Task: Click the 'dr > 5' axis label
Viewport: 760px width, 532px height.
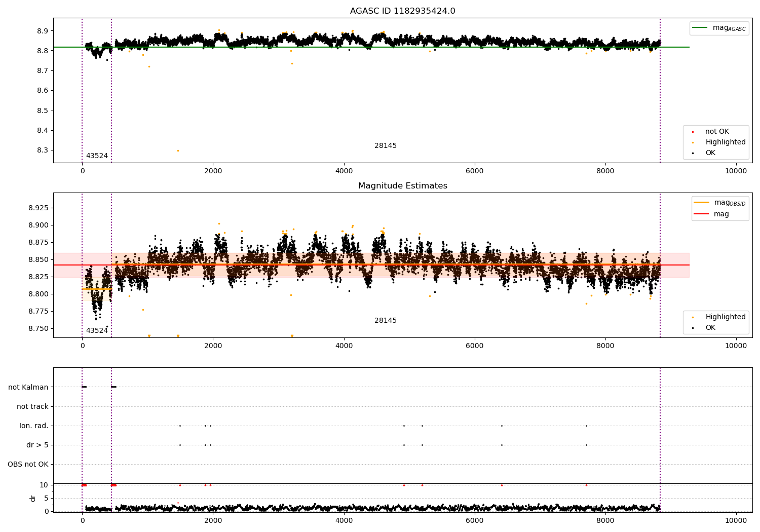Action: coord(37,445)
